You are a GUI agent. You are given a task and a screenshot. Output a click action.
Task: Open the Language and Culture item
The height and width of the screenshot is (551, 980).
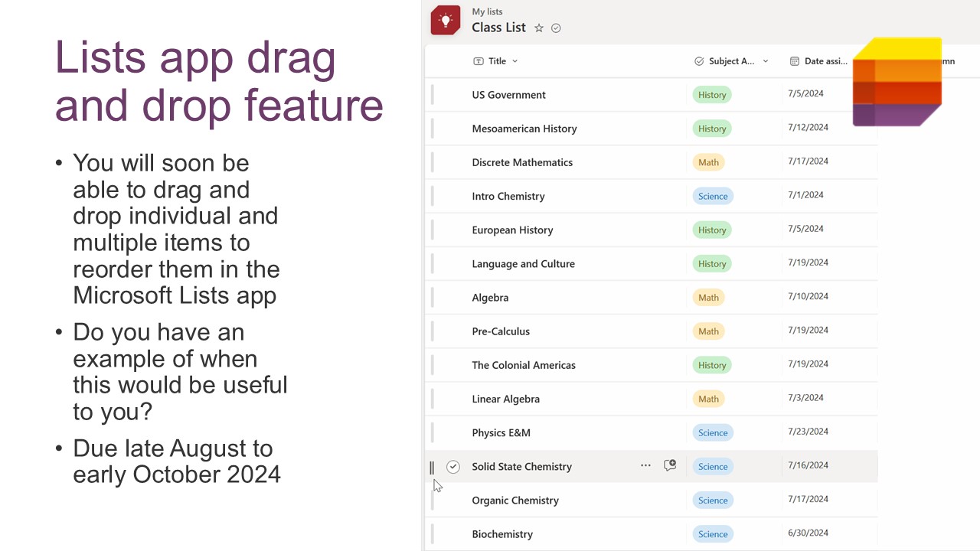coord(523,264)
